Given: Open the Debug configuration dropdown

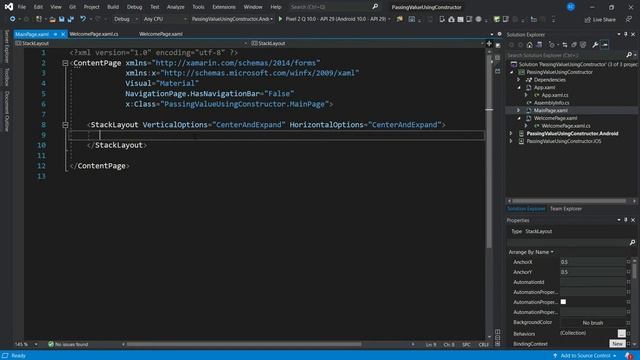Looking at the screenshot, I should 126,19.
